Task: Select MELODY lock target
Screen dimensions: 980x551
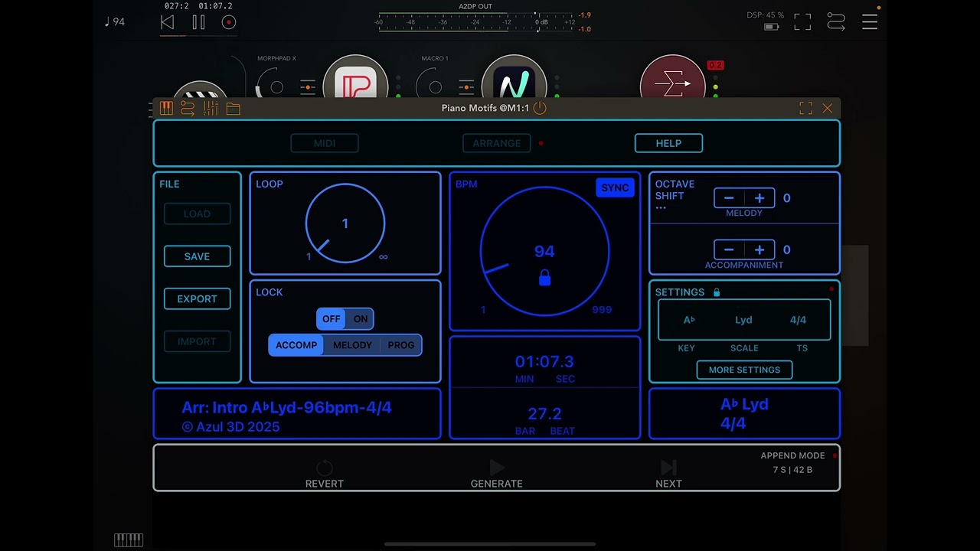Action: click(352, 345)
